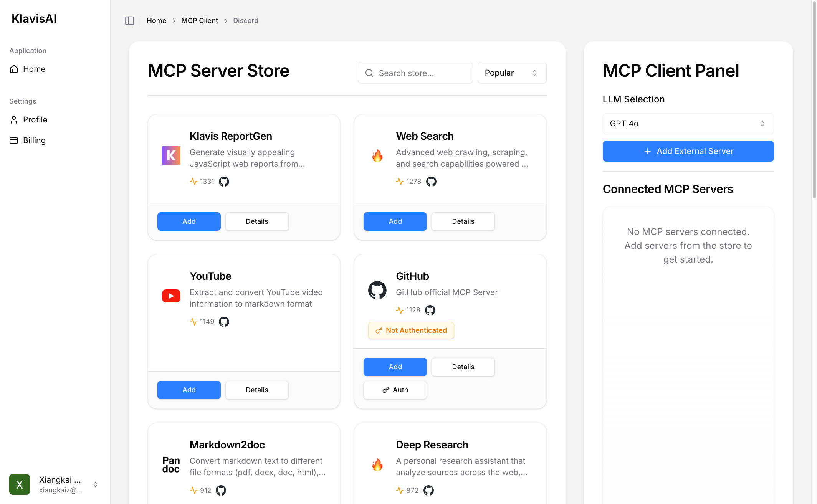Image resolution: width=817 pixels, height=504 pixels.
Task: Click the Web Search flame icon
Action: coord(377,155)
